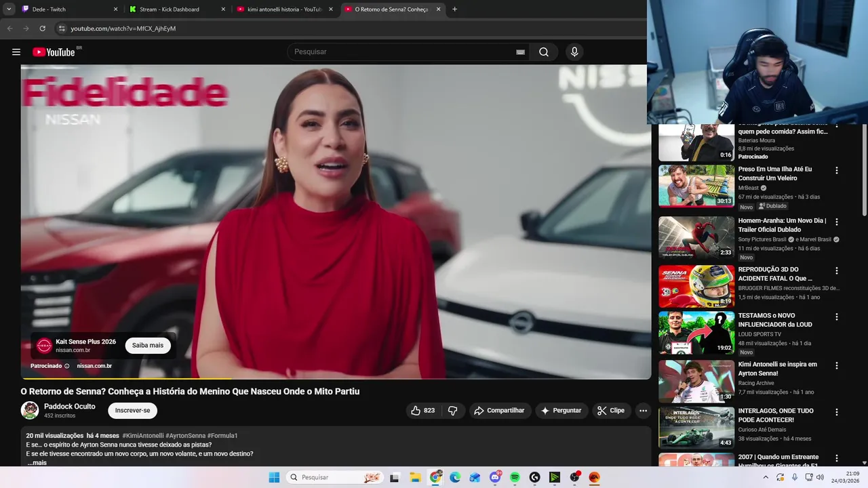The image size is (868, 488).
Task: Open Microsoft Edge from the taskbar
Action: (455, 477)
